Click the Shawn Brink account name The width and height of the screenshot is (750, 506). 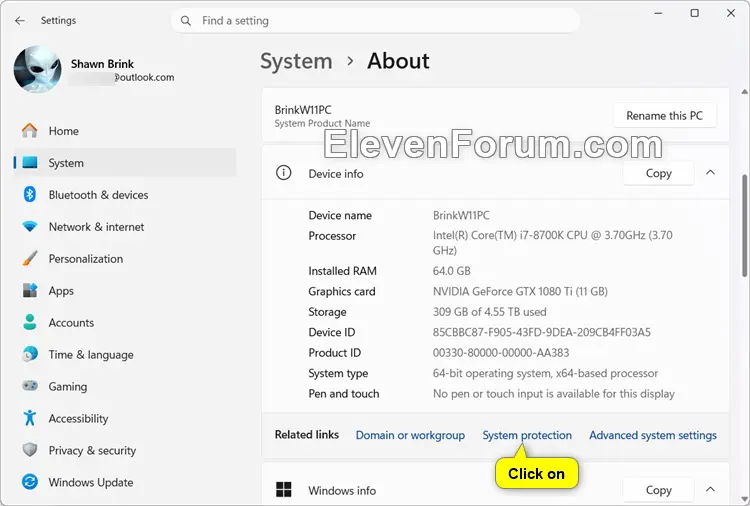[x=102, y=64]
